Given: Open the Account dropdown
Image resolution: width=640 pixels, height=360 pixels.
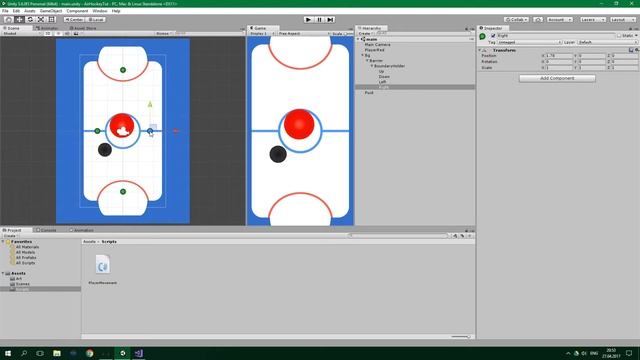Looking at the screenshot, I should tap(560, 20).
